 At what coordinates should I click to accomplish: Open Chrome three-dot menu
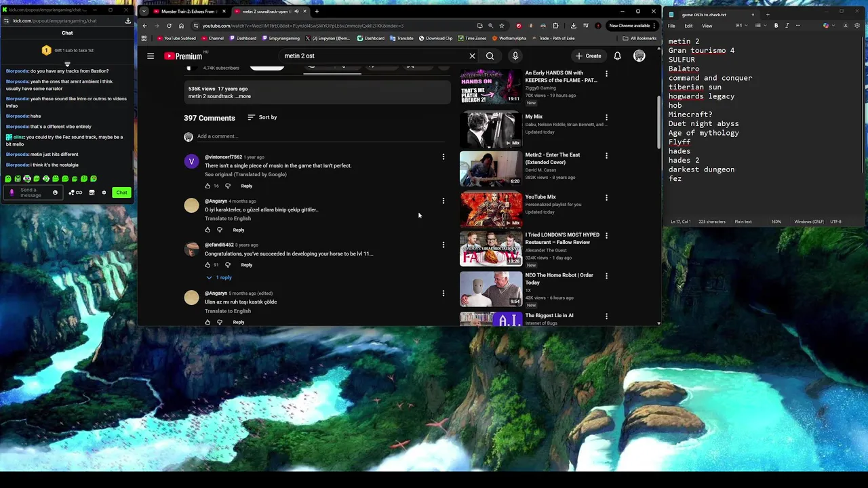tap(654, 26)
